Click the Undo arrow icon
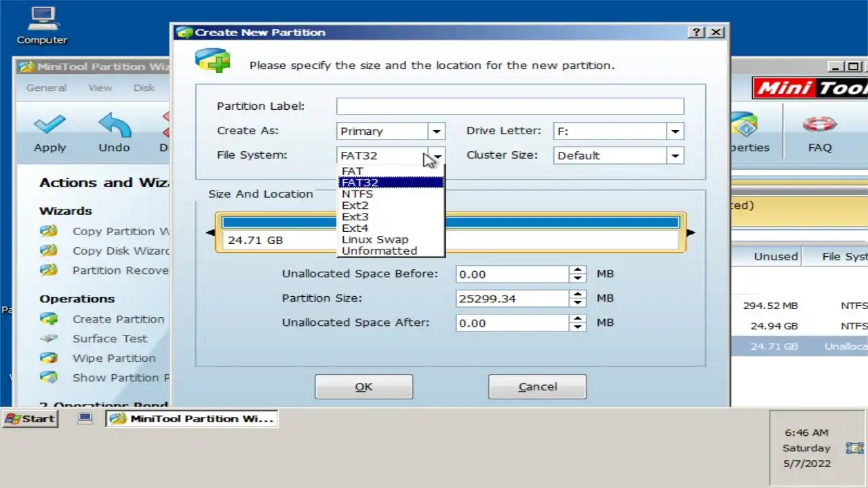This screenshot has height=488, width=868. tap(114, 125)
